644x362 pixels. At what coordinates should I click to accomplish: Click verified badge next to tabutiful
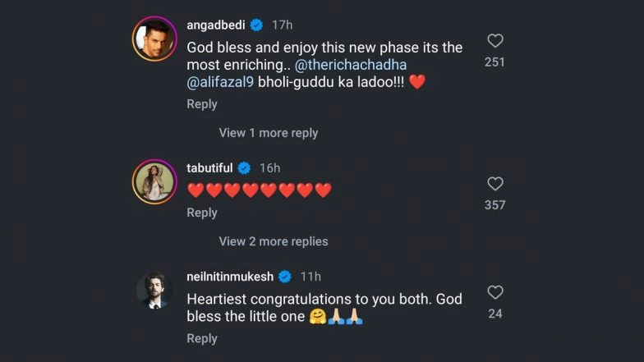[x=244, y=167]
